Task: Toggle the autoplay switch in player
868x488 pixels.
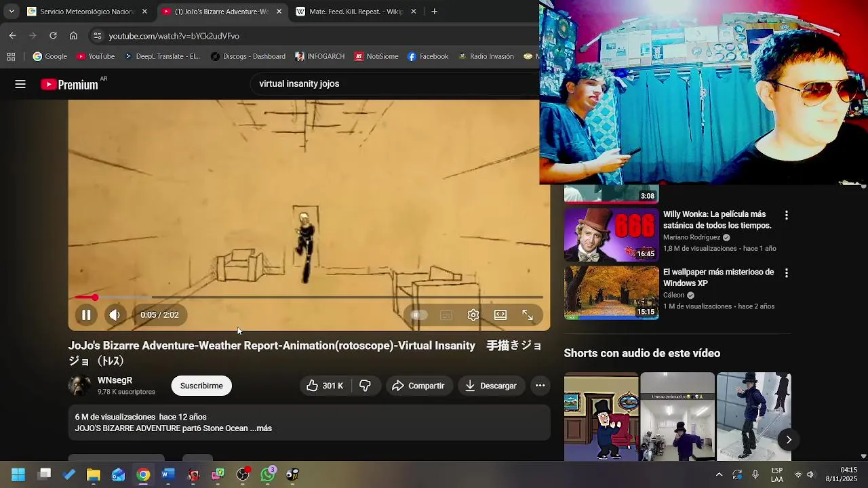Action: click(418, 315)
